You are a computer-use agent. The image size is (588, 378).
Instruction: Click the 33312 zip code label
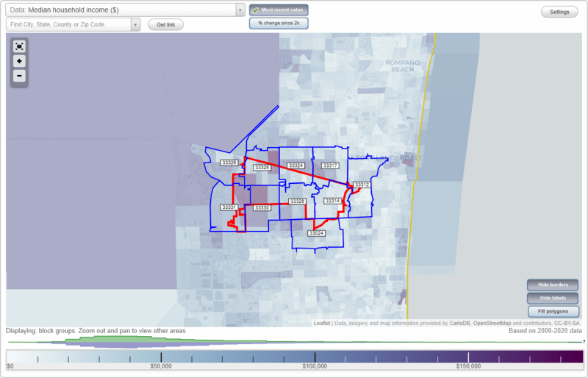[x=362, y=185]
